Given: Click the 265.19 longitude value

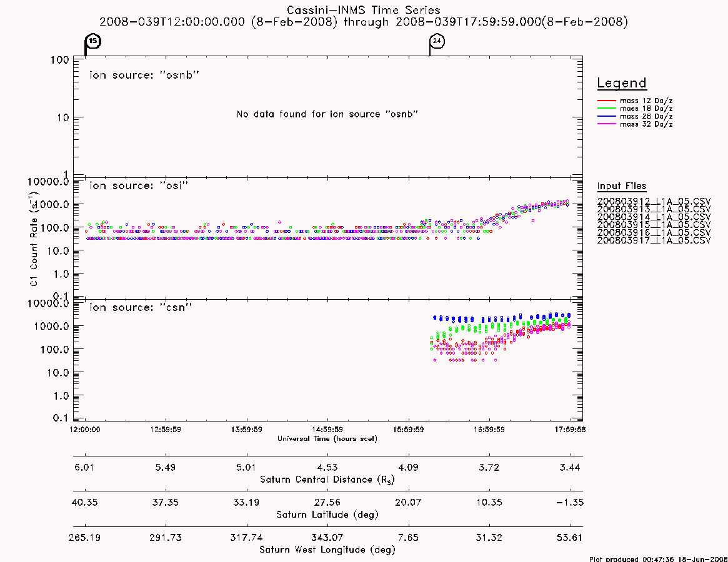Looking at the screenshot, I should tap(84, 538).
